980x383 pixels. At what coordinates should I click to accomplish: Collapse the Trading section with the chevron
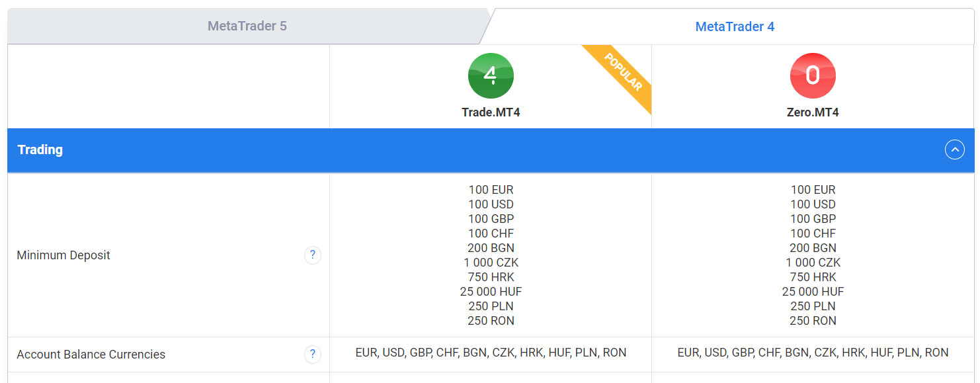(x=954, y=150)
